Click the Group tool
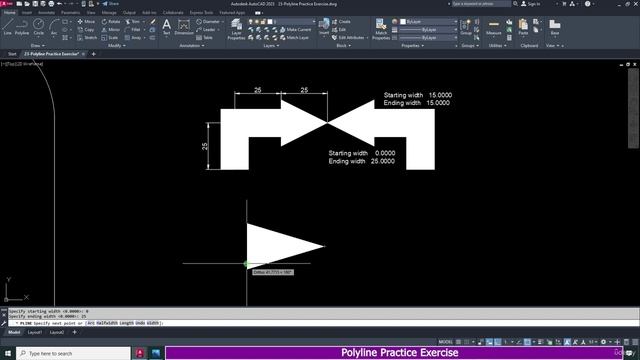This screenshot has height=360, width=640. (x=466, y=27)
